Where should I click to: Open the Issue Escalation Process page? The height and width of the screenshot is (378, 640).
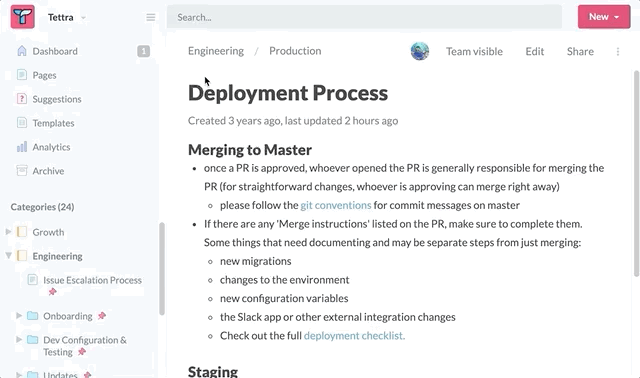(92, 280)
